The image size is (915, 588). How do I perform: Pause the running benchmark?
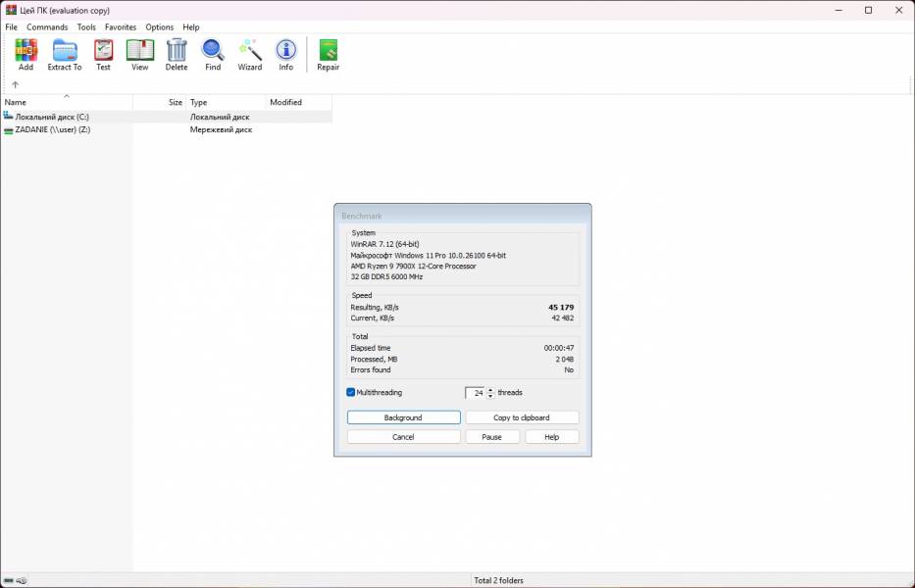coord(492,436)
